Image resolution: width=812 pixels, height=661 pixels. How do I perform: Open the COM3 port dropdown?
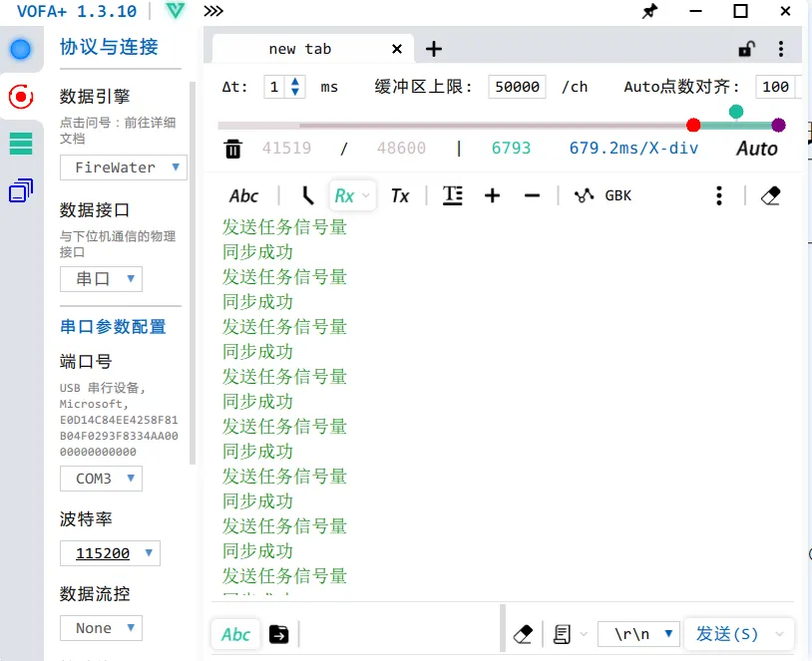101,479
